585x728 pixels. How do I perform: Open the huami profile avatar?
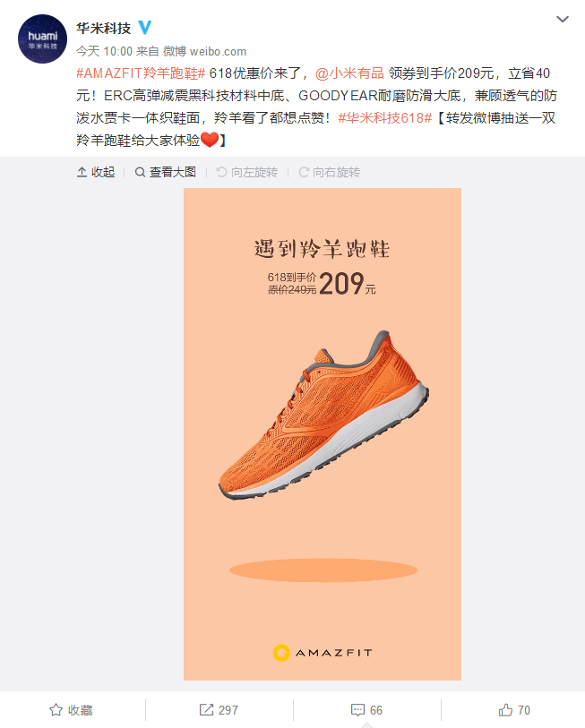click(42, 39)
